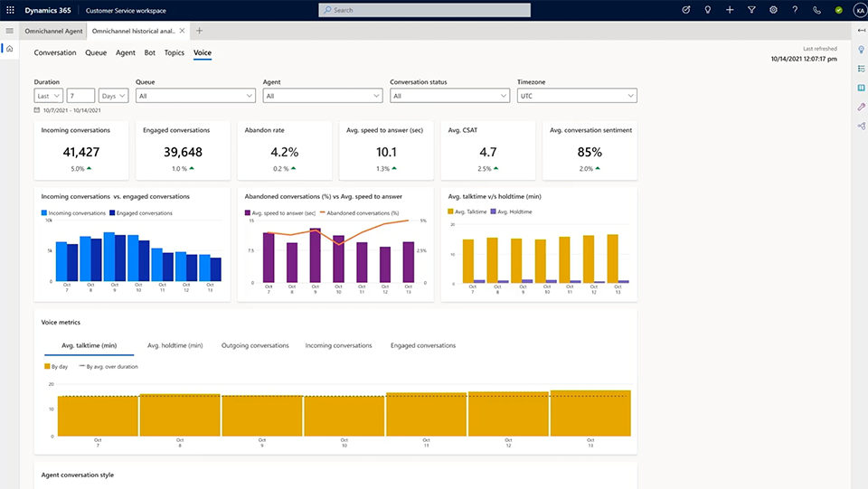Click the KA user profile button
868x489 pixels.
point(859,10)
